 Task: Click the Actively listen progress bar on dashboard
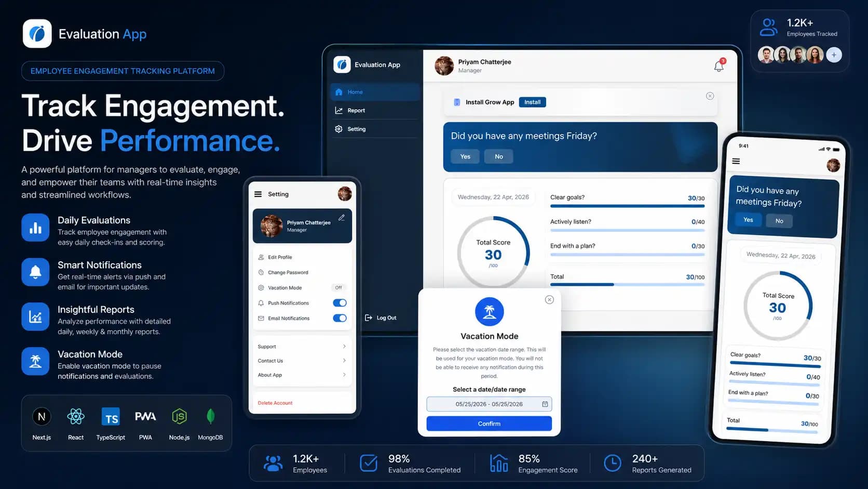[x=627, y=230]
